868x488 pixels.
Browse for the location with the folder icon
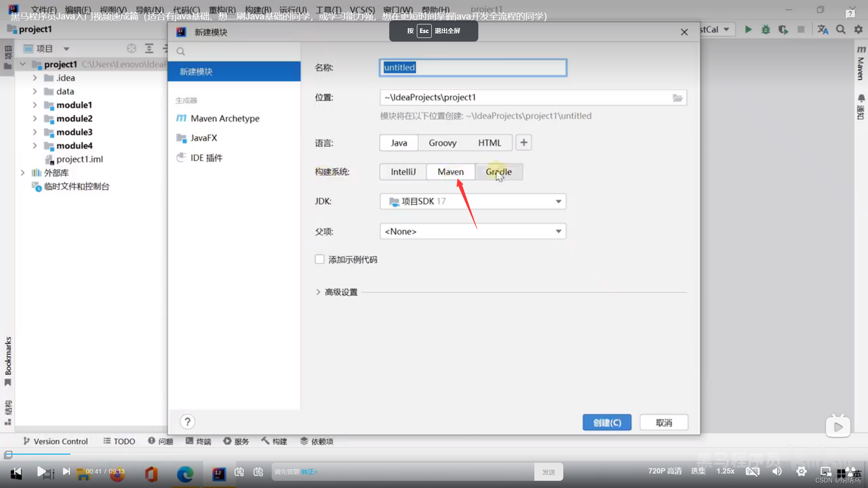[x=677, y=98]
